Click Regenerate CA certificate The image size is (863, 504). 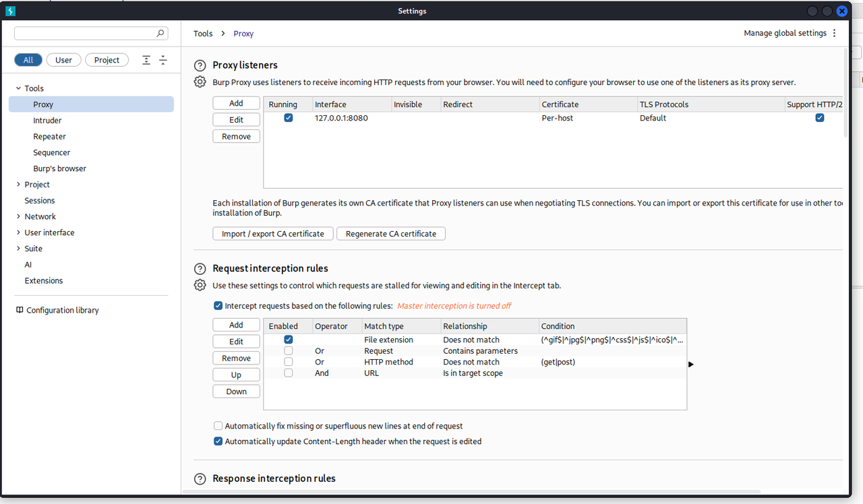(391, 234)
